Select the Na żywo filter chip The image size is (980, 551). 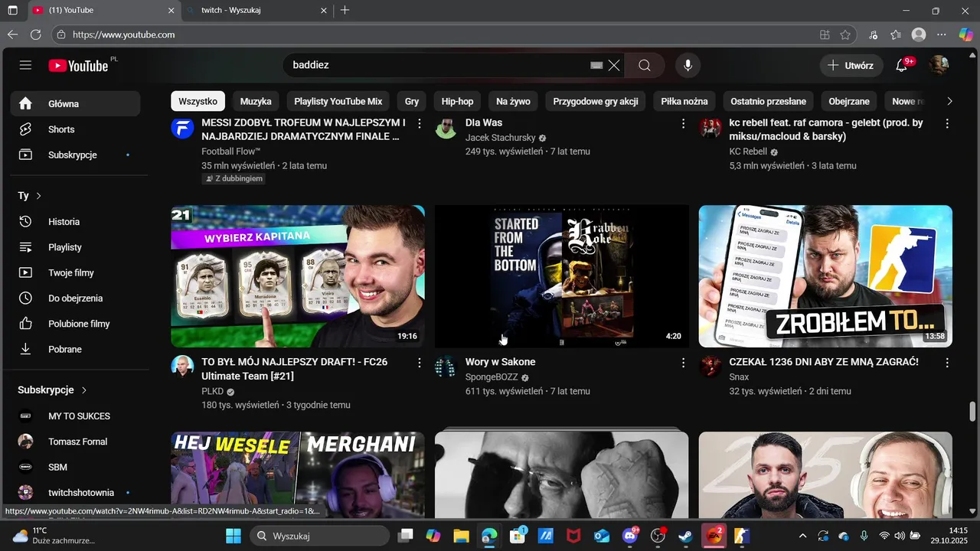tap(513, 101)
